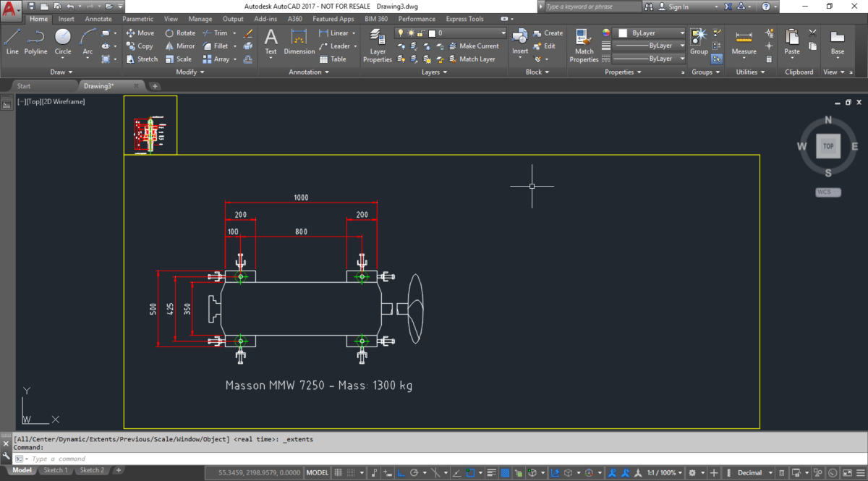868x481 pixels.
Task: Click Edit block button
Action: pyautogui.click(x=545, y=46)
